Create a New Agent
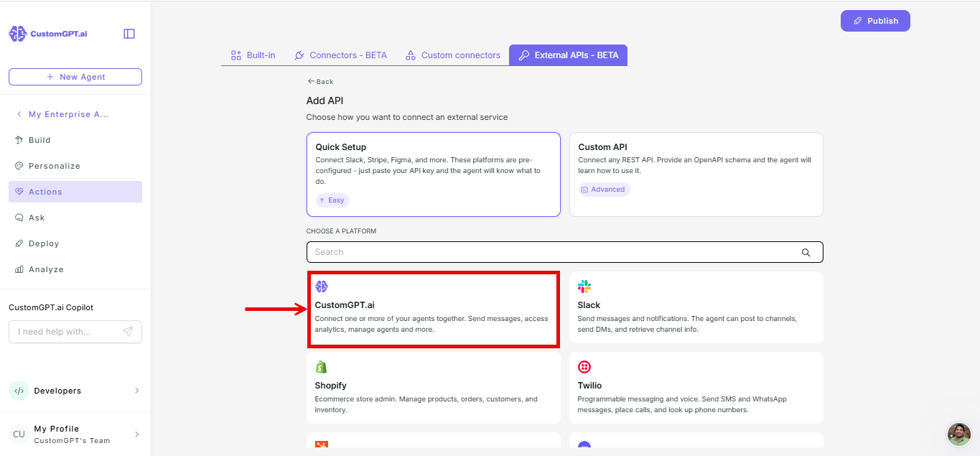 (x=75, y=77)
